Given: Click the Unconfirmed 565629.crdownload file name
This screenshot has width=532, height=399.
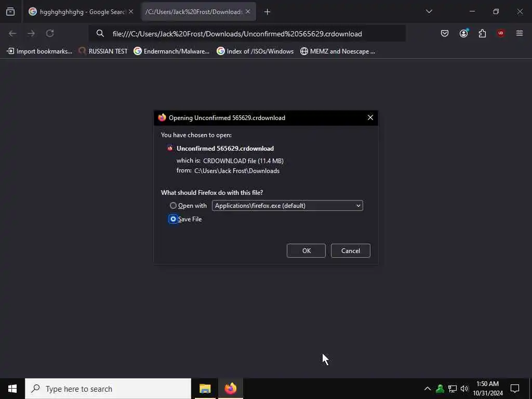Looking at the screenshot, I should pos(225,149).
